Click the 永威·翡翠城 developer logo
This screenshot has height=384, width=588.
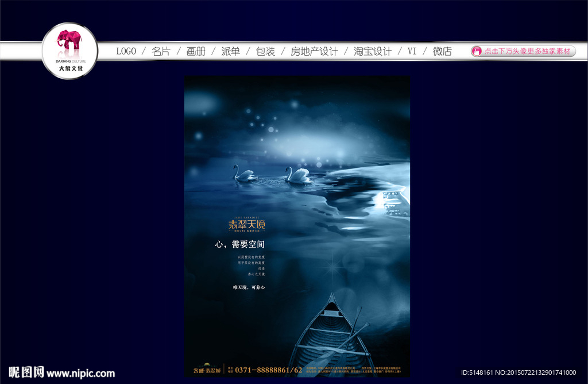pyautogui.click(x=207, y=371)
